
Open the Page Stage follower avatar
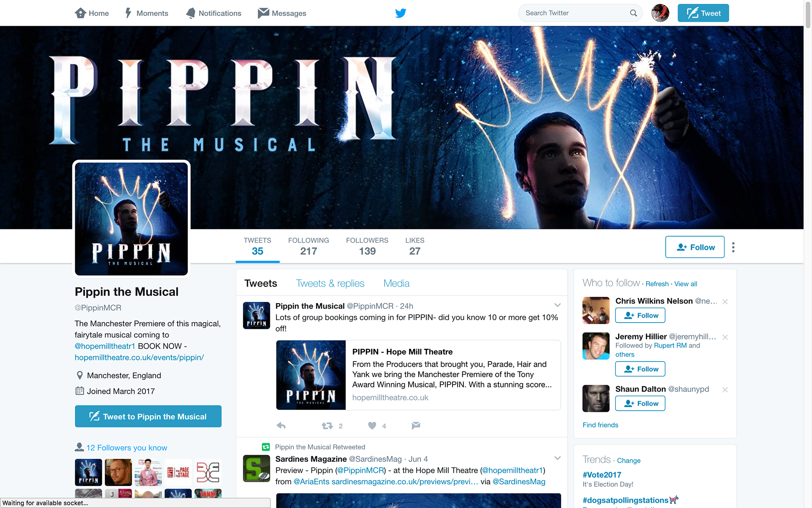pos(178,472)
